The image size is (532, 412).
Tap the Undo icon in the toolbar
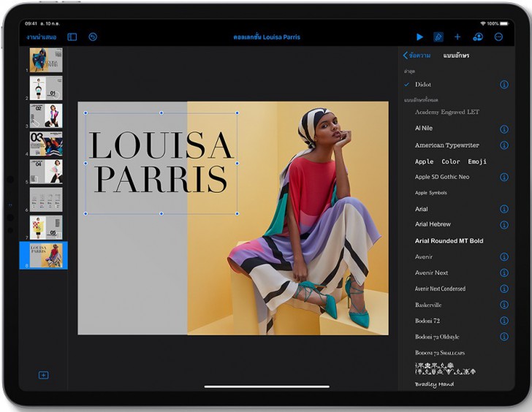pos(93,37)
